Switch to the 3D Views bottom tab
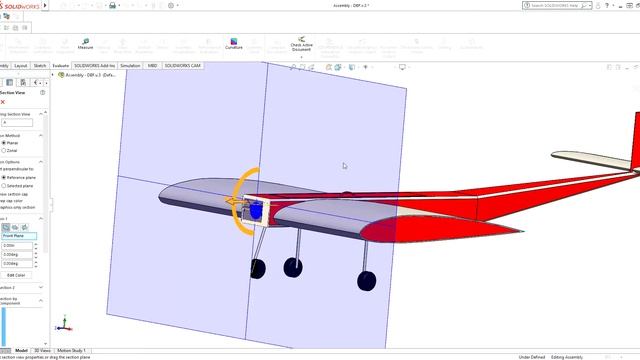This screenshot has height=360, width=640. pos(42,351)
